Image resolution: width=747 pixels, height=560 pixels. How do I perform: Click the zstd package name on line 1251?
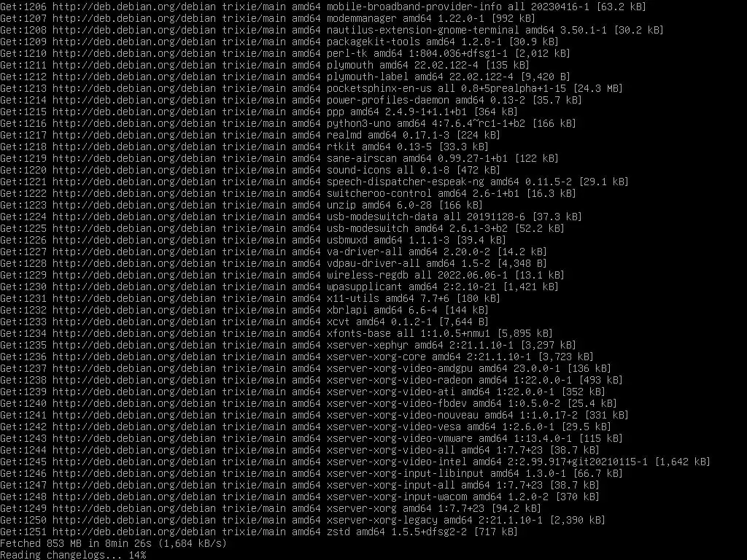coord(338,532)
